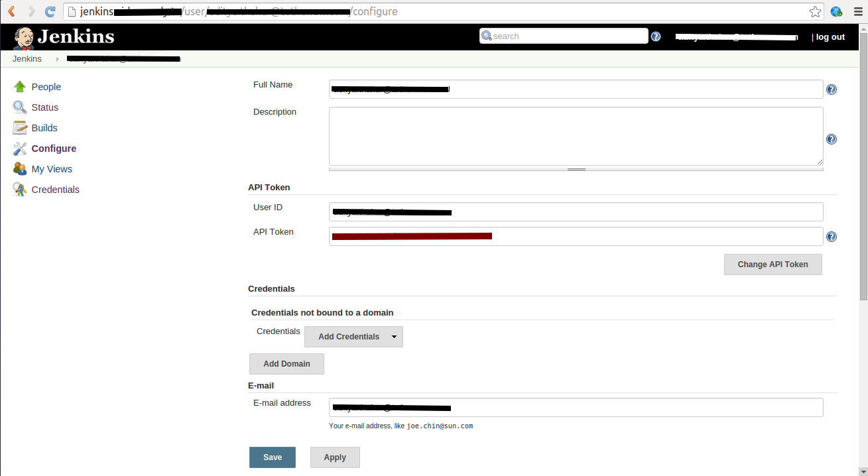
Task: Click into the Full Name field
Action: pos(576,89)
